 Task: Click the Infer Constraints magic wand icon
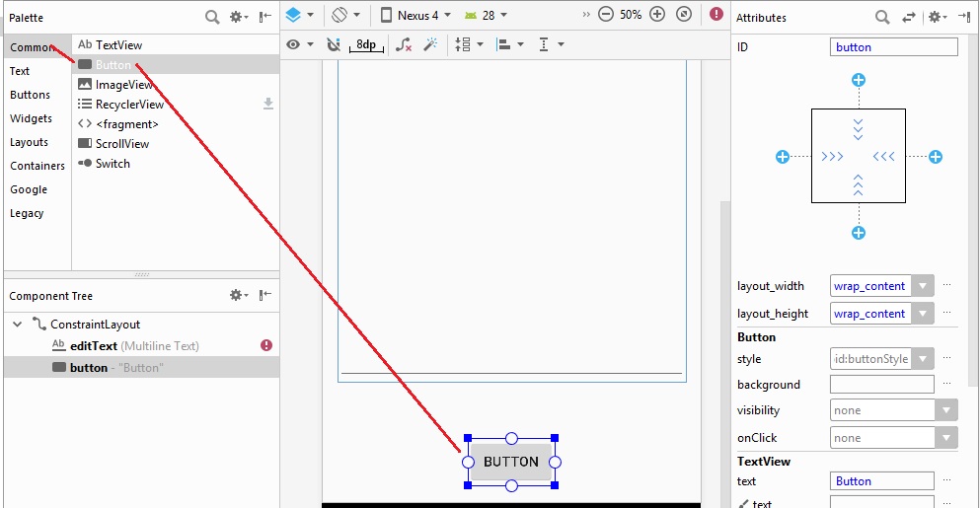coord(430,44)
